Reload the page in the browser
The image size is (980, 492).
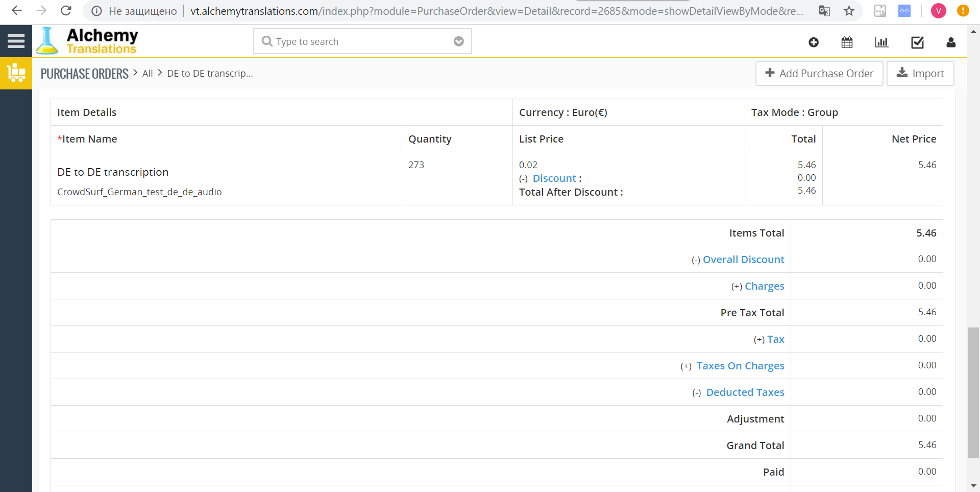tap(66, 11)
